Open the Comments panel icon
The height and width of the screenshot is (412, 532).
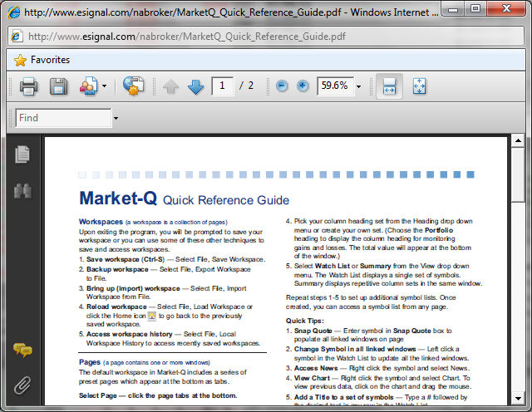22,350
